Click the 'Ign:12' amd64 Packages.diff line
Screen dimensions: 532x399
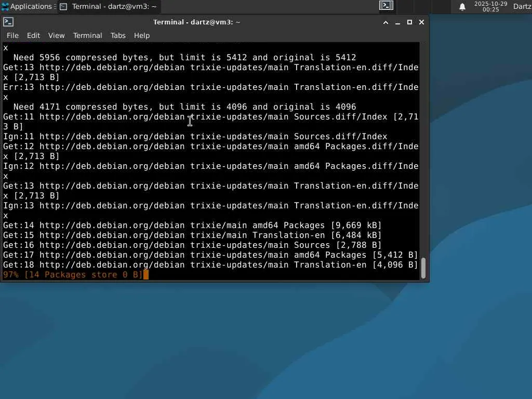point(211,171)
